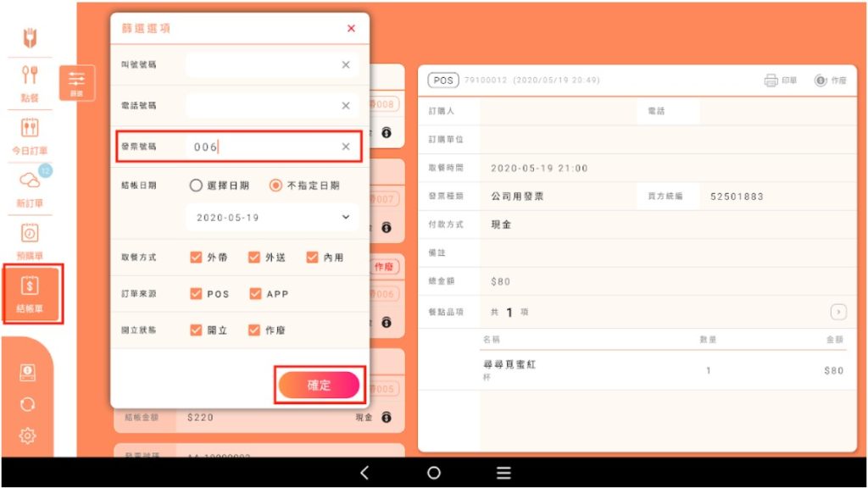Toggle the APP order source checkbox
The width and height of the screenshot is (868, 488).
[255, 294]
